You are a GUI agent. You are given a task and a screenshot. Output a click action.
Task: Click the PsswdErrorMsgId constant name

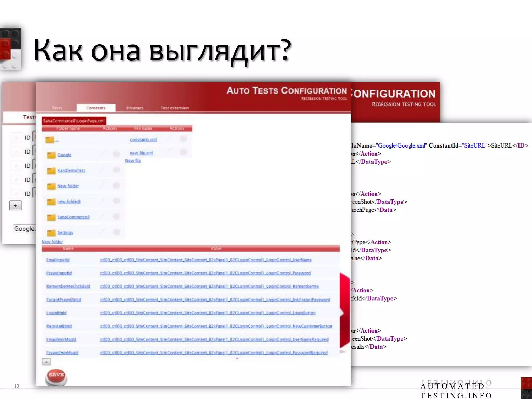(62, 353)
